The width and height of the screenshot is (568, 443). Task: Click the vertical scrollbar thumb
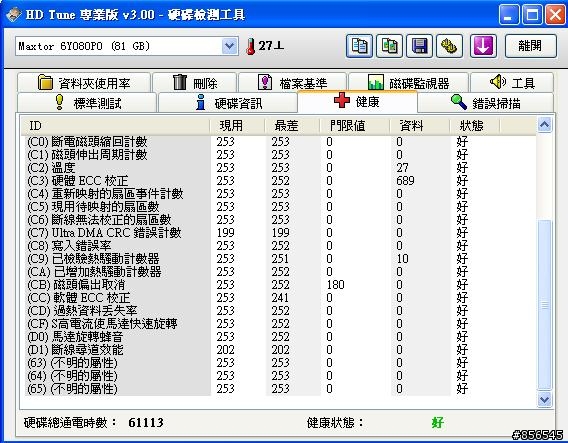click(x=544, y=305)
